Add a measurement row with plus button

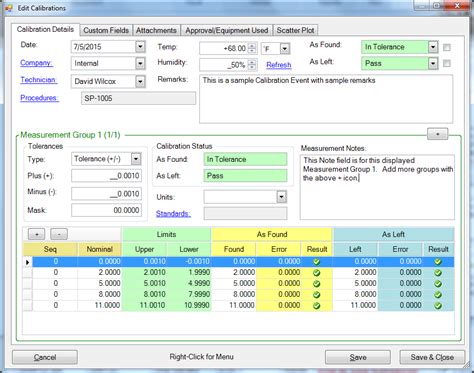tap(37, 234)
